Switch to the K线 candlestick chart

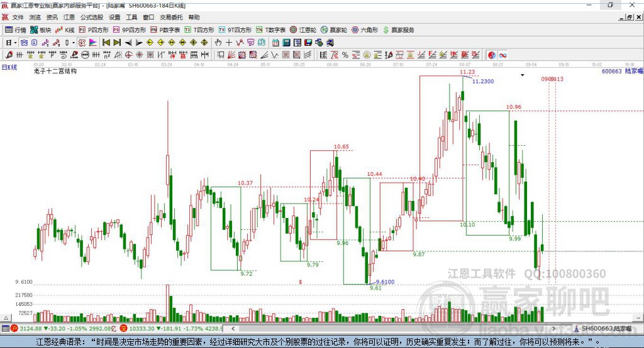(65, 30)
